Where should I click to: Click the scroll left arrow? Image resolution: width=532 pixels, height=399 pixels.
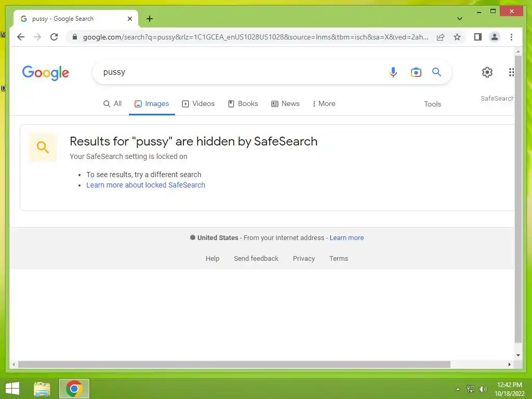pos(14,364)
